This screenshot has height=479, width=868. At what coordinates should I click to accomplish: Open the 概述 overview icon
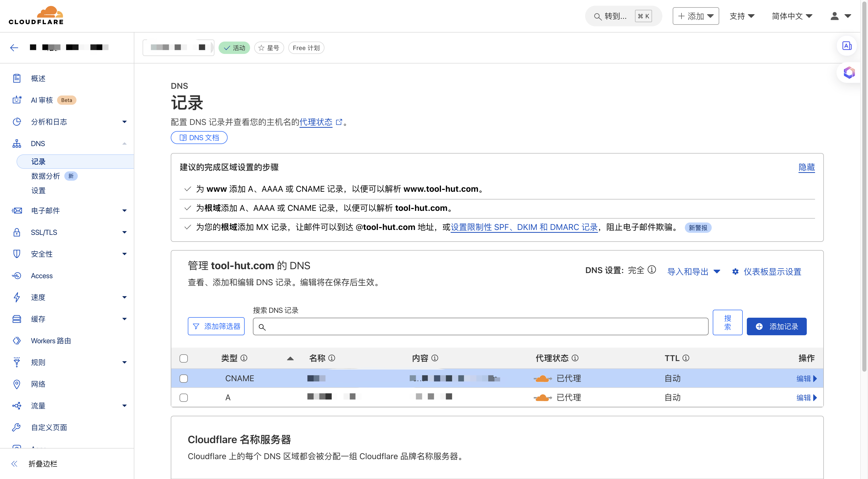click(x=17, y=78)
